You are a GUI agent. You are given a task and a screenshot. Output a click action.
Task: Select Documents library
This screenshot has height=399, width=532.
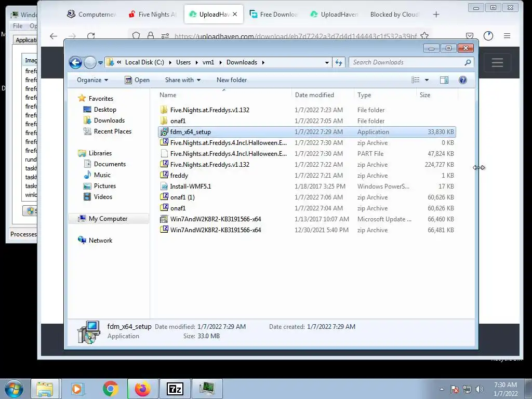105,164
